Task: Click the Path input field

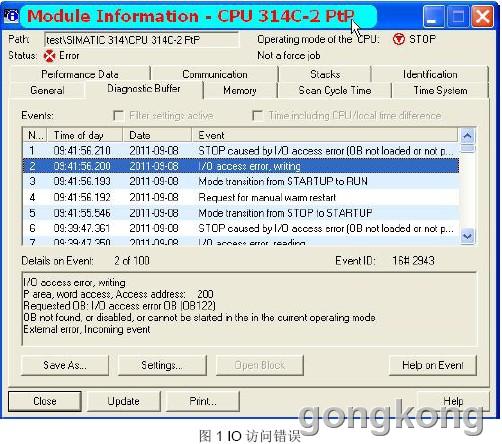Action: click(x=141, y=40)
